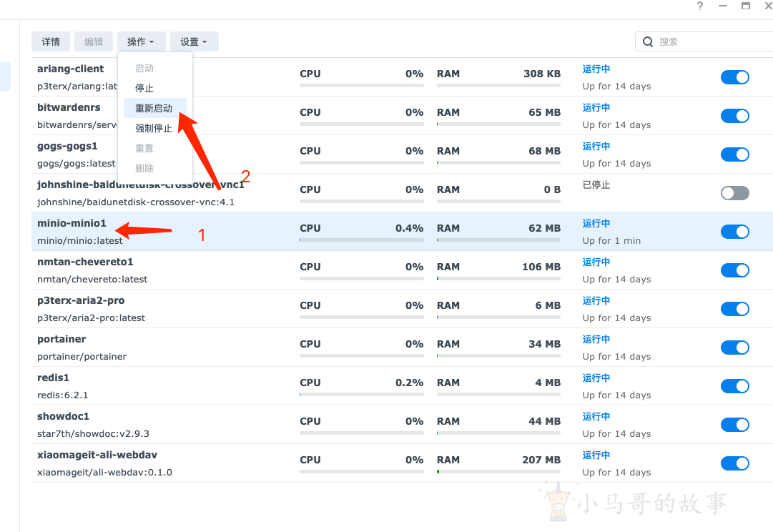Select the ariang-client container name
The height and width of the screenshot is (532, 773).
point(71,69)
